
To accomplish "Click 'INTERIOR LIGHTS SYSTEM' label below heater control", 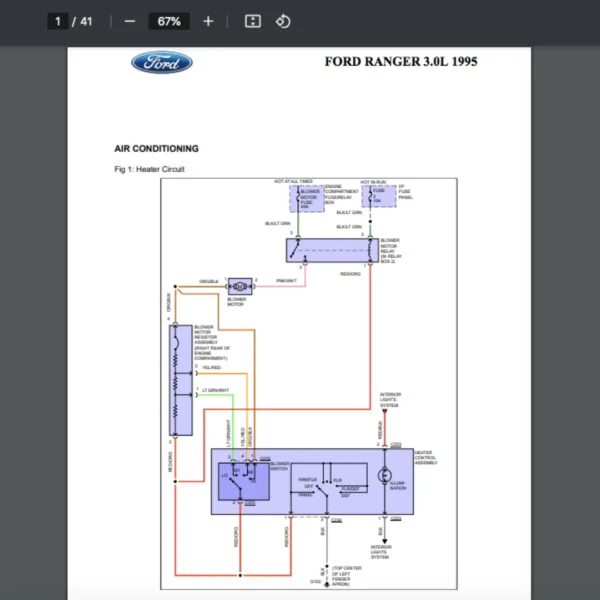I will pyautogui.click(x=381, y=552).
